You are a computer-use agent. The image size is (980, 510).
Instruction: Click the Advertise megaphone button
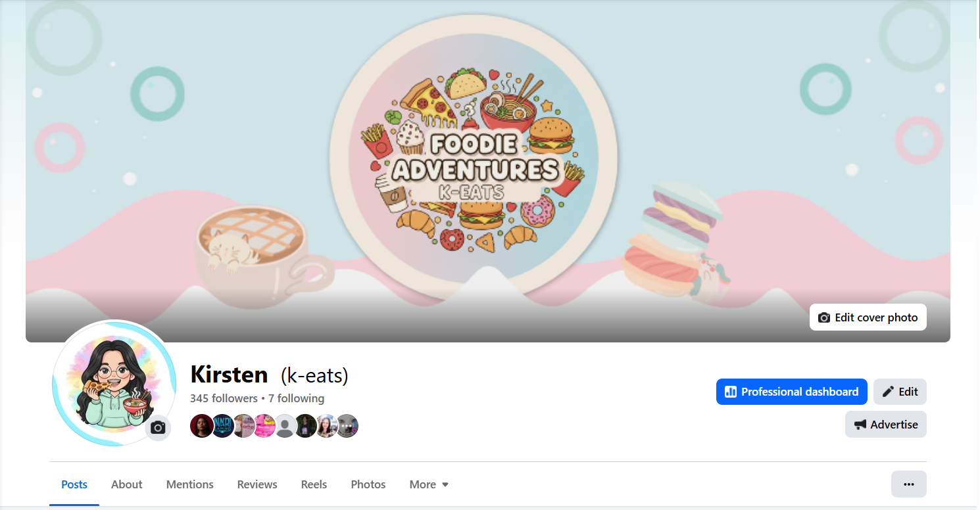tap(885, 425)
